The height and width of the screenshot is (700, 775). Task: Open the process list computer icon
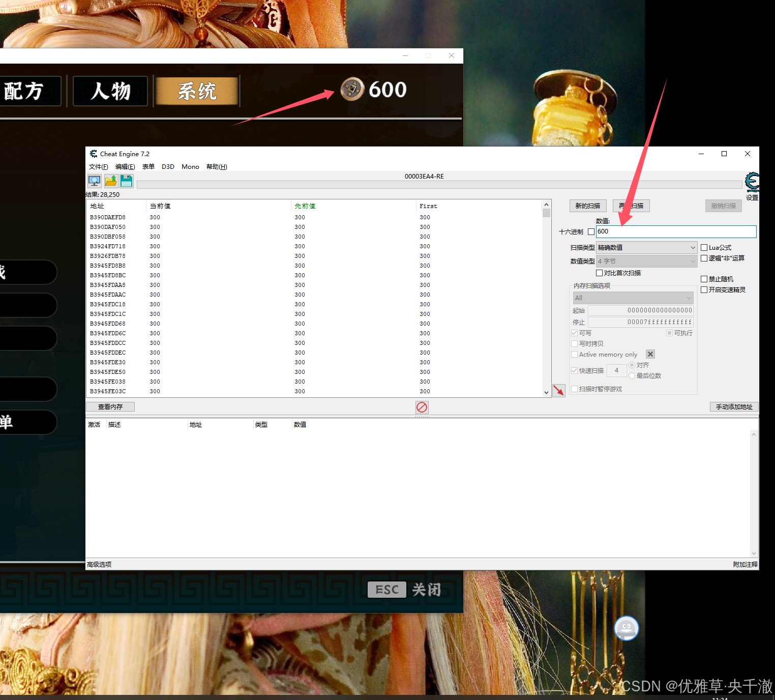pos(95,181)
